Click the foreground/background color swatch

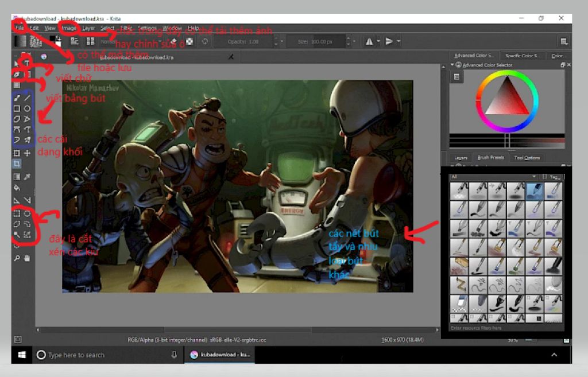[55, 41]
